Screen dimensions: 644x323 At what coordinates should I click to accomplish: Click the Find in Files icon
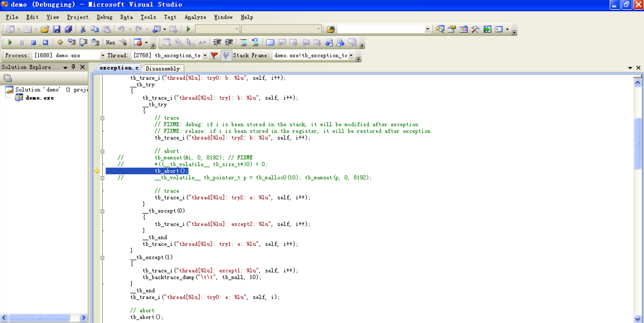click(330, 29)
